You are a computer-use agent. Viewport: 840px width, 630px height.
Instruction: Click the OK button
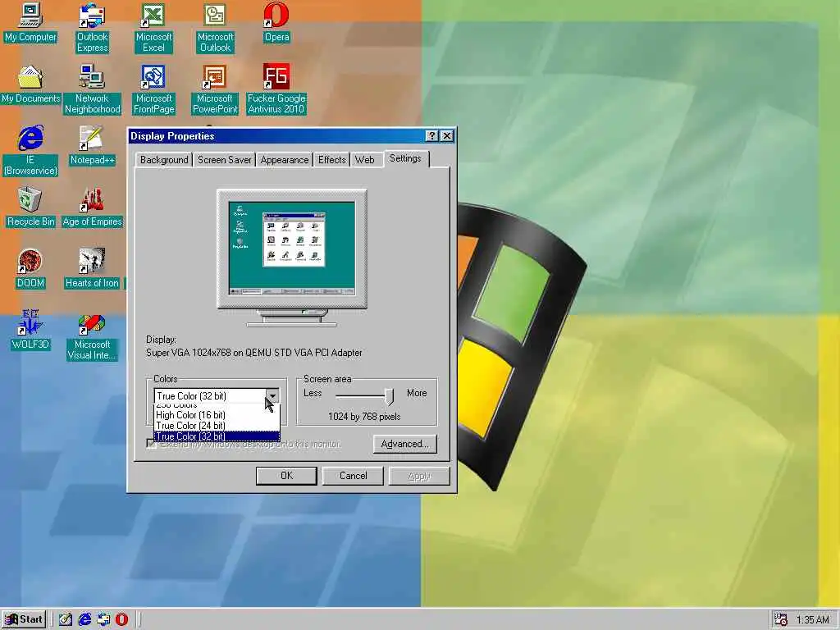point(286,476)
